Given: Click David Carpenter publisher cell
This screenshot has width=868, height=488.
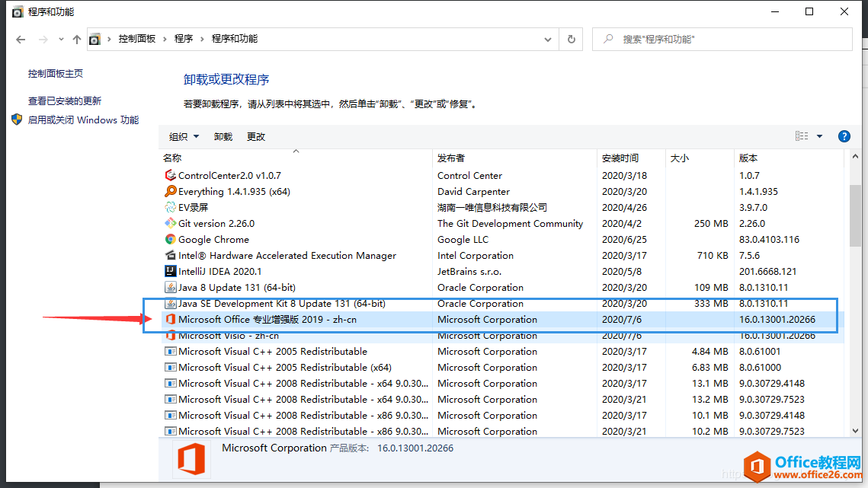Looking at the screenshot, I should click(x=473, y=191).
